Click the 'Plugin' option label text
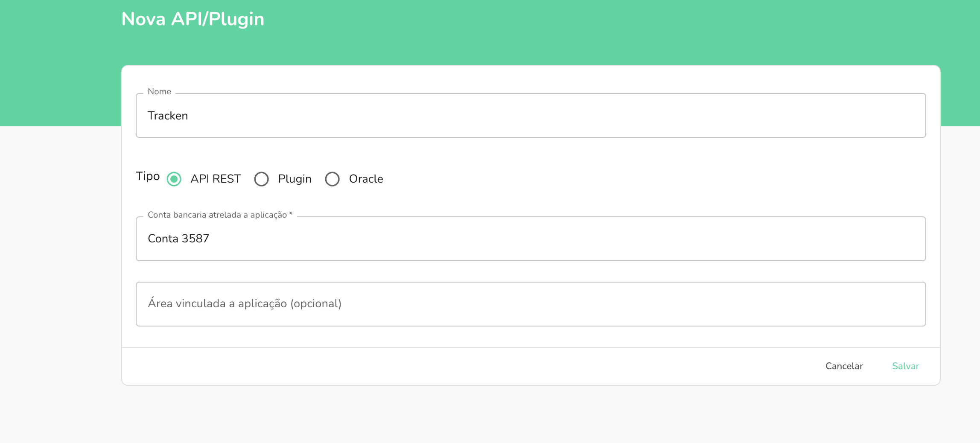Screen dimensions: 980x443 pos(295,179)
